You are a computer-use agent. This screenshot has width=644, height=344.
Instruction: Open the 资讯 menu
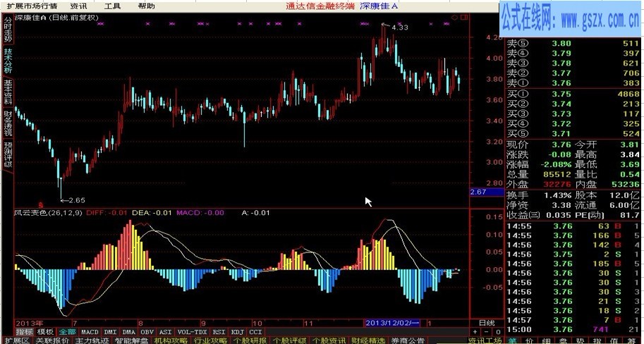[78, 6]
